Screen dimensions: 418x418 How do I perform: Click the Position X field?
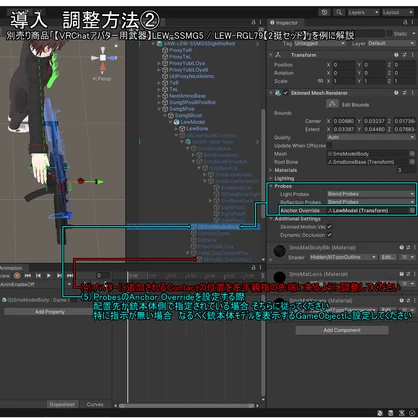pos(344,65)
